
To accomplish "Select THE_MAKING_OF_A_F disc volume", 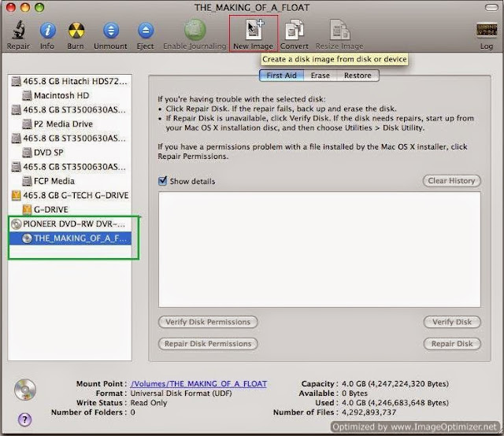I will point(70,238).
